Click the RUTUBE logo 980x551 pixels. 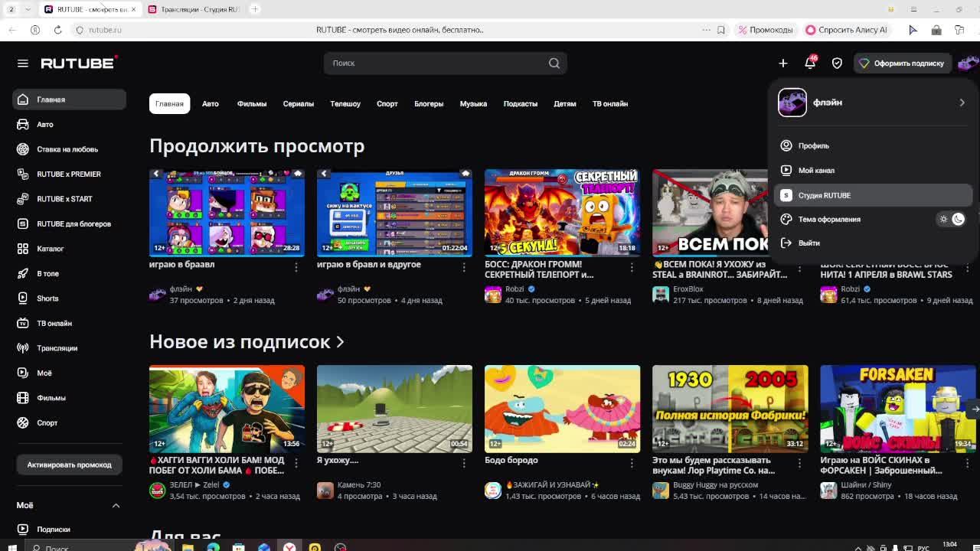point(79,63)
